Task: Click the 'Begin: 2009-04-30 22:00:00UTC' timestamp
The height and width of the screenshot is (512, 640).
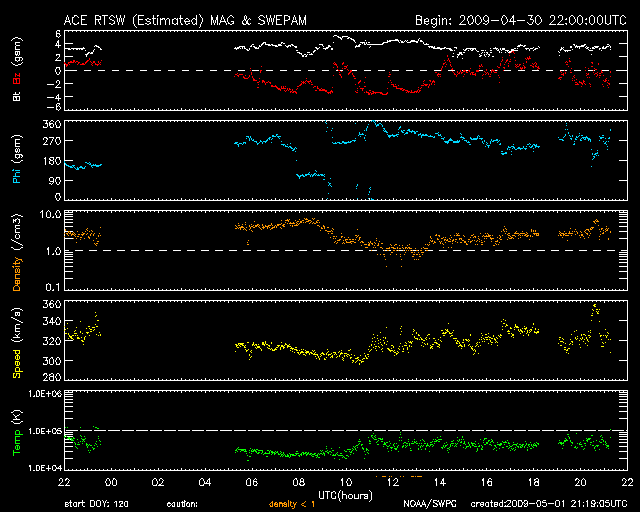Action: pyautogui.click(x=521, y=20)
